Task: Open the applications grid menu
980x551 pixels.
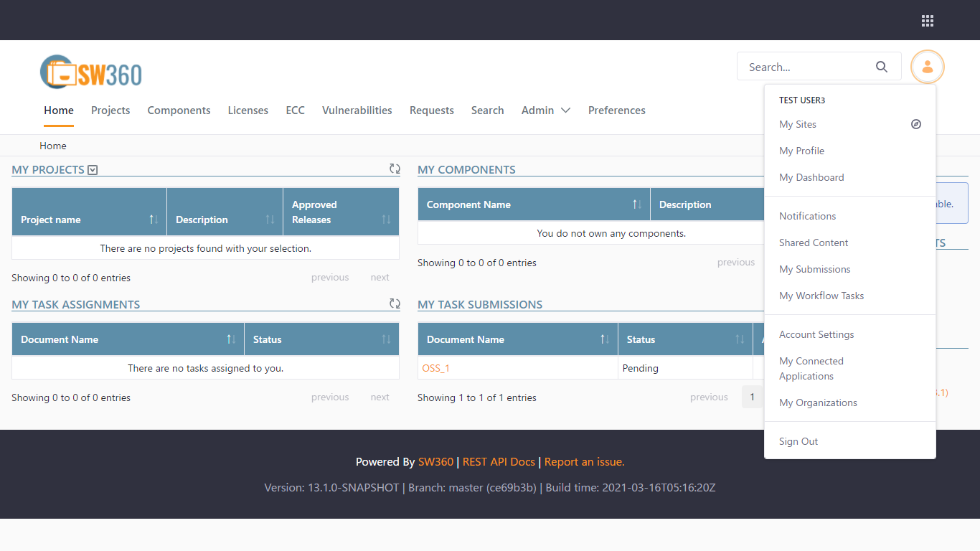Action: (x=928, y=21)
